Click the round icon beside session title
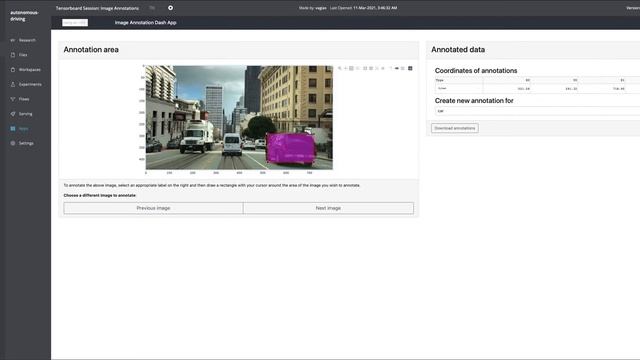640x360 pixels. 170,8
